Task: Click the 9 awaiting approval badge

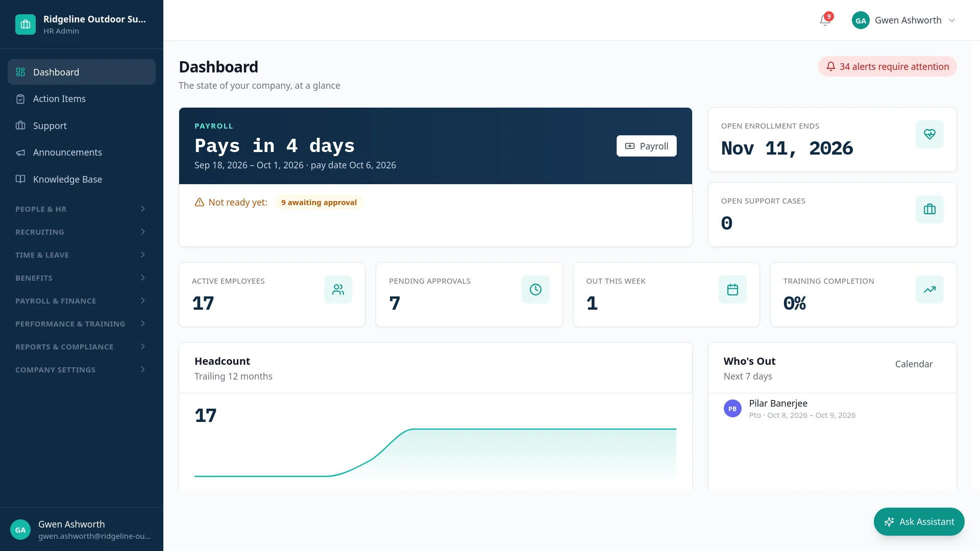Action: pyautogui.click(x=319, y=203)
